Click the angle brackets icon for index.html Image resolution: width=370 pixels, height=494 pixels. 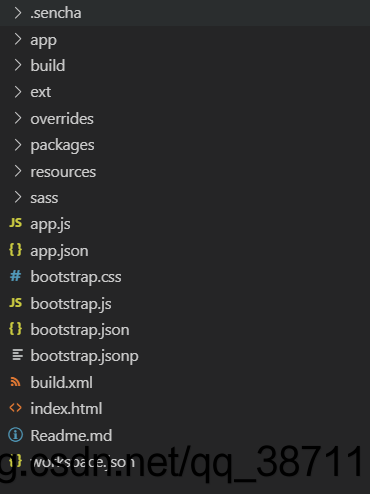[x=15, y=408]
